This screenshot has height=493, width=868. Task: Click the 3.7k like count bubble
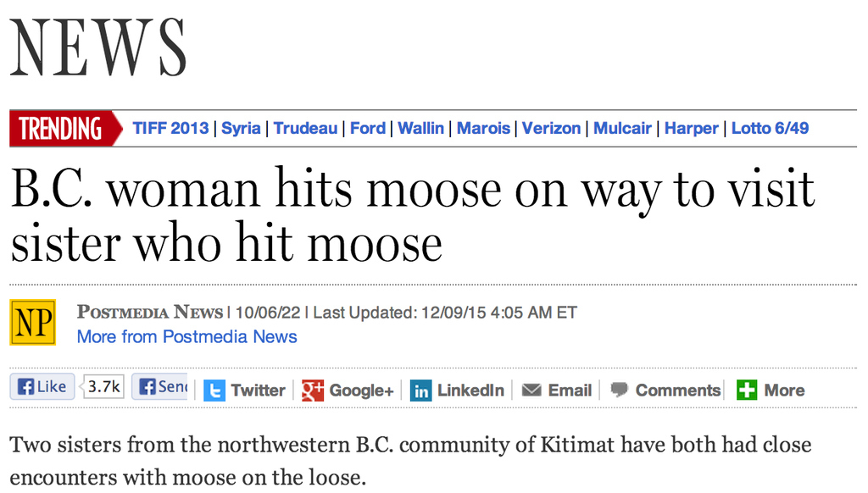point(103,386)
